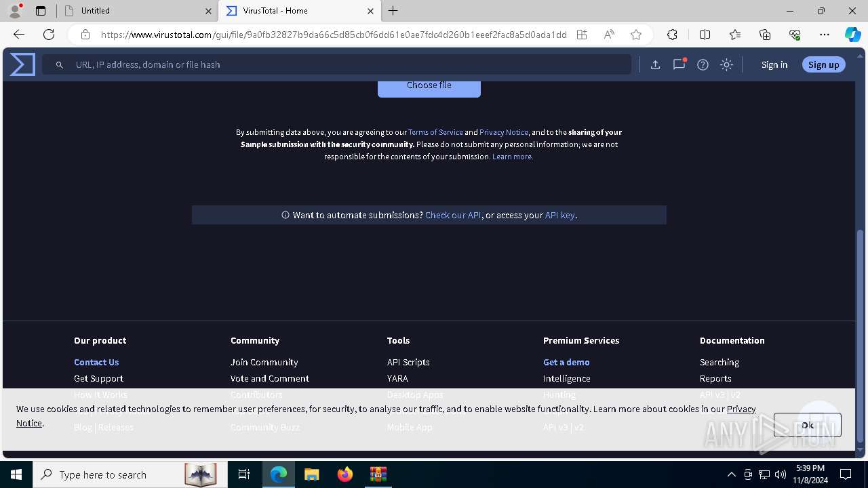Open the Windows Start menu
The width and height of the screenshot is (868, 488).
click(x=16, y=474)
